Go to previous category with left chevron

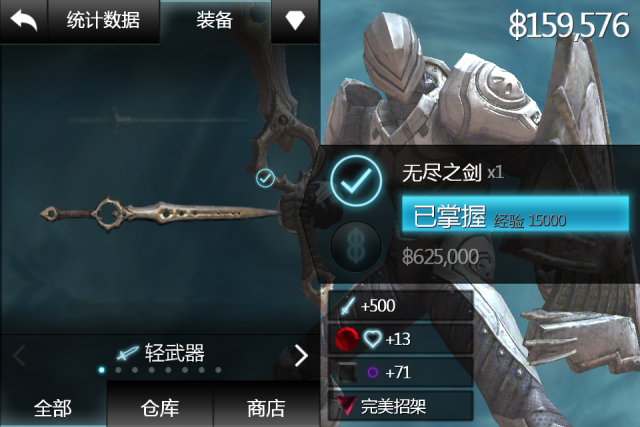[x=19, y=356]
